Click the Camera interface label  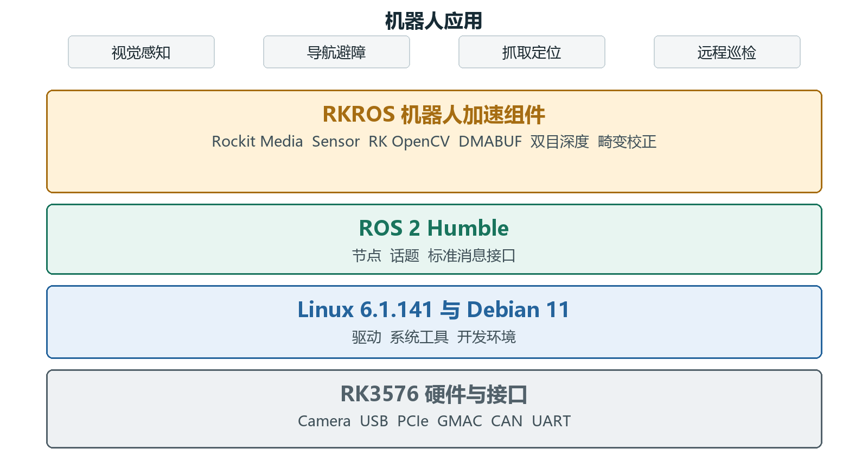pyautogui.click(x=324, y=421)
